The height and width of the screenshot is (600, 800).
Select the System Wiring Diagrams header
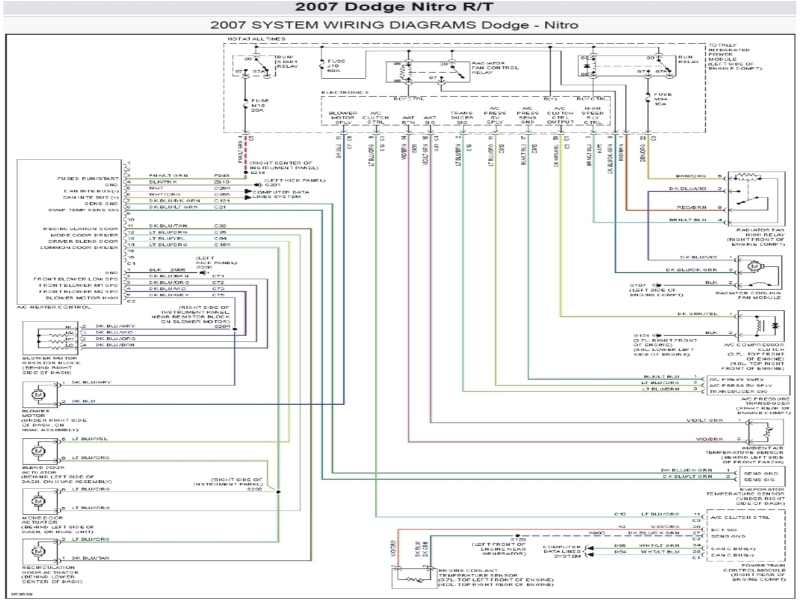[x=400, y=23]
